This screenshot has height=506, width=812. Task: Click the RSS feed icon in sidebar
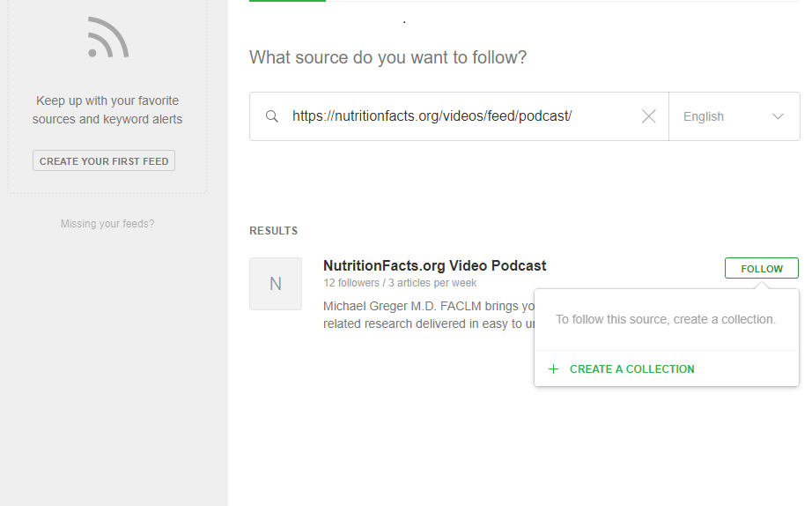(x=107, y=39)
